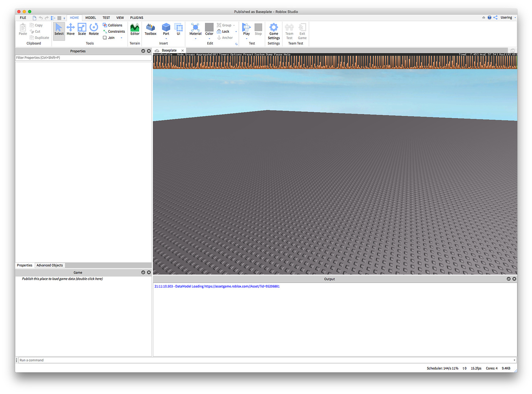Select the Advanced Objects tab
532x394 pixels.
coord(50,266)
